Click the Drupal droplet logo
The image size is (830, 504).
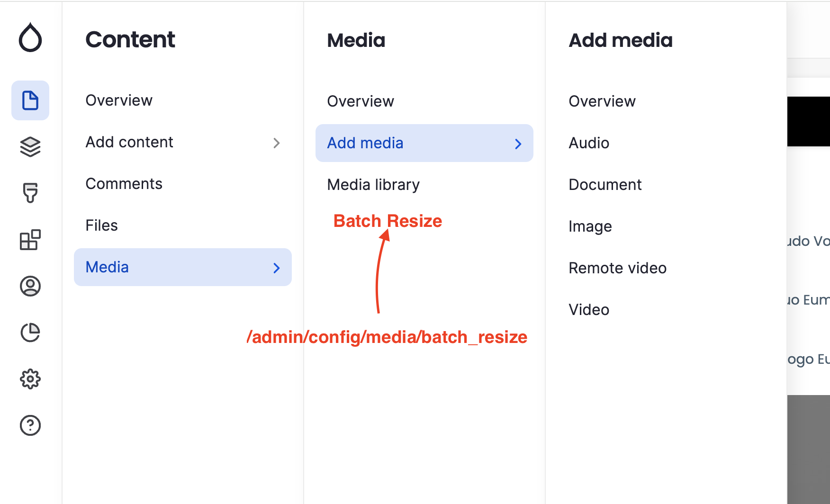point(30,37)
